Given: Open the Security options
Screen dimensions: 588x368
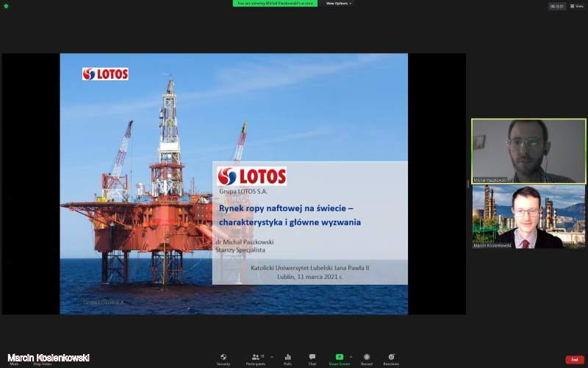Looking at the screenshot, I should 223,358.
